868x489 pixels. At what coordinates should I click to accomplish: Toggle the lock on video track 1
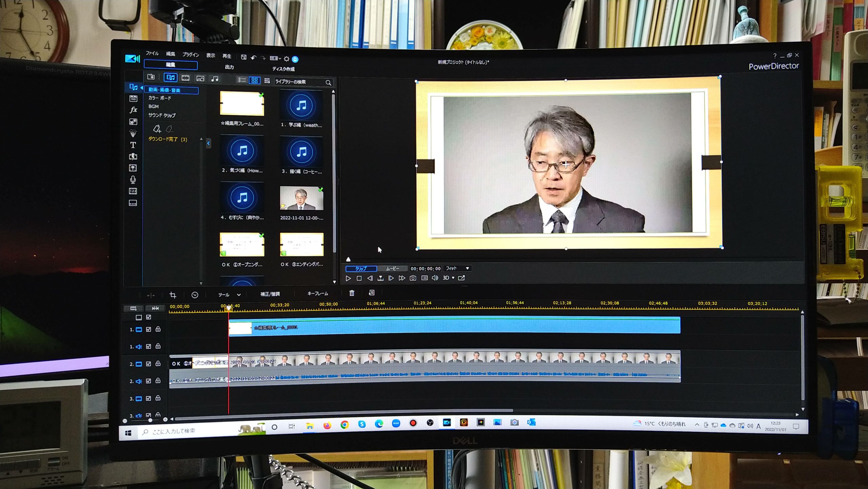pos(158,329)
